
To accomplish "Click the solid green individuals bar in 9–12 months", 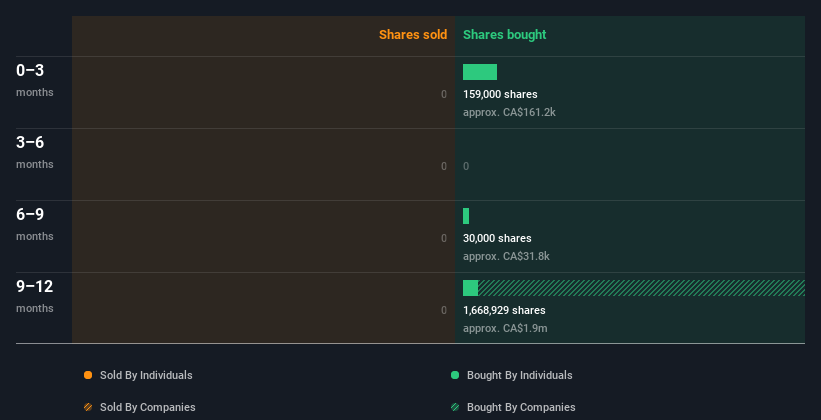I will [470, 288].
